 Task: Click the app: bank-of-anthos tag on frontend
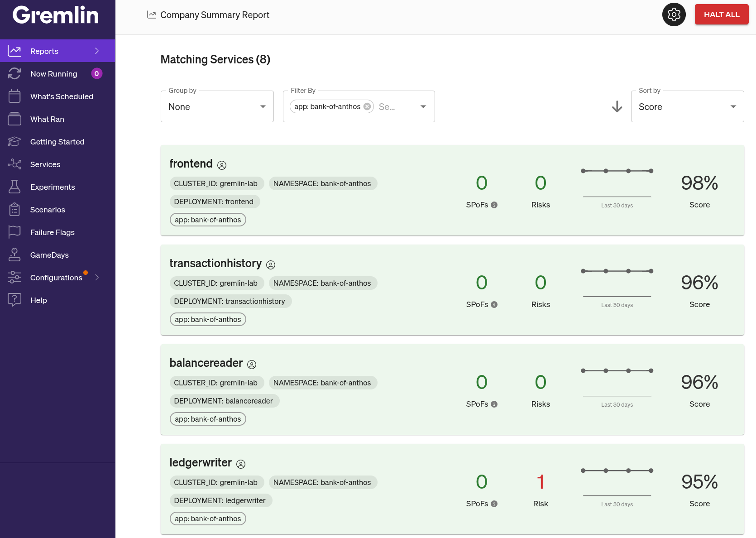point(208,220)
